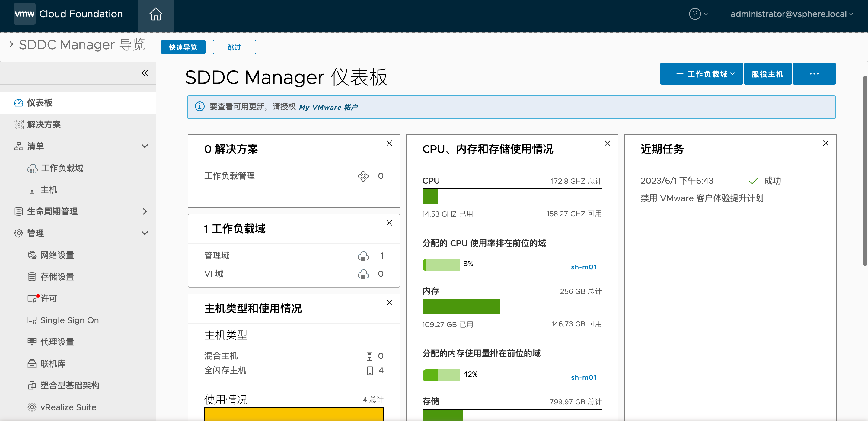Open the administrator@vsphere.local user dropdown
Viewport: 868px width, 421px height.
point(792,14)
